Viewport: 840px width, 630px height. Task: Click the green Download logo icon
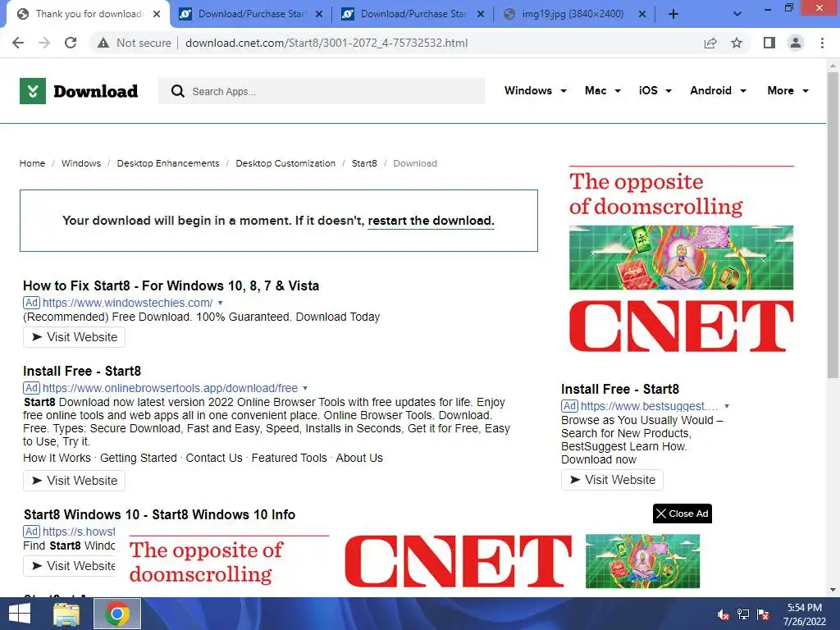click(x=33, y=91)
